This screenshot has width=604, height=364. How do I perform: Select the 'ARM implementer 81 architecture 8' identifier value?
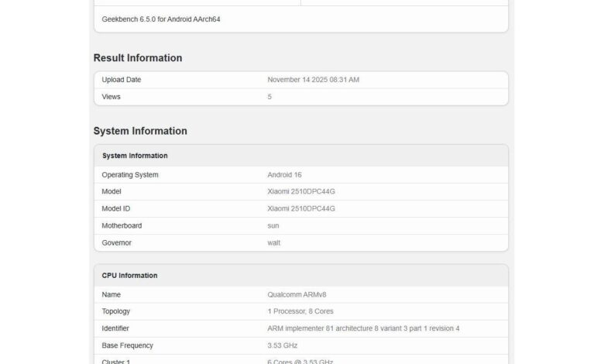pos(363,328)
